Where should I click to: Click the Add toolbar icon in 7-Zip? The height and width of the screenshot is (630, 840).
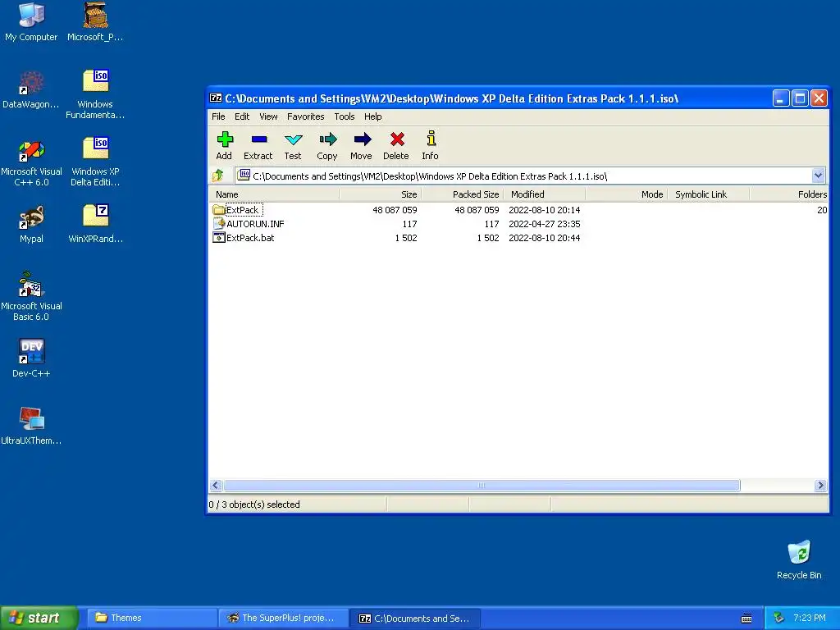[x=225, y=146]
